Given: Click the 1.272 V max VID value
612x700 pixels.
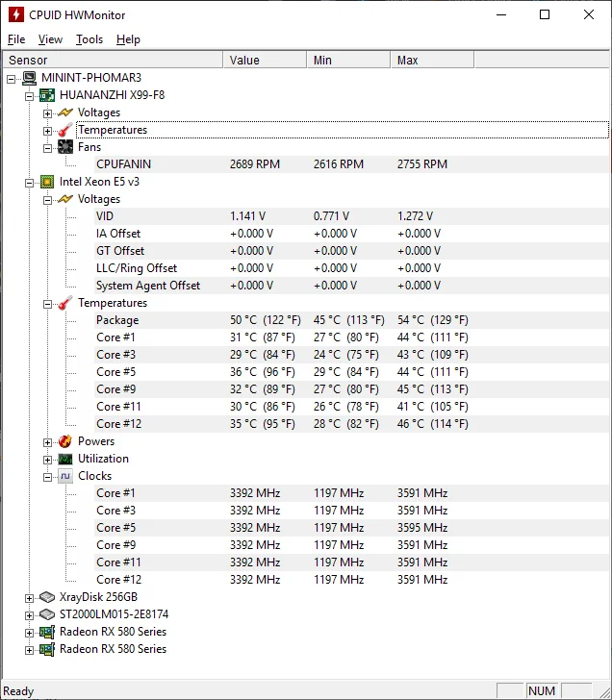Looking at the screenshot, I should point(415,216).
